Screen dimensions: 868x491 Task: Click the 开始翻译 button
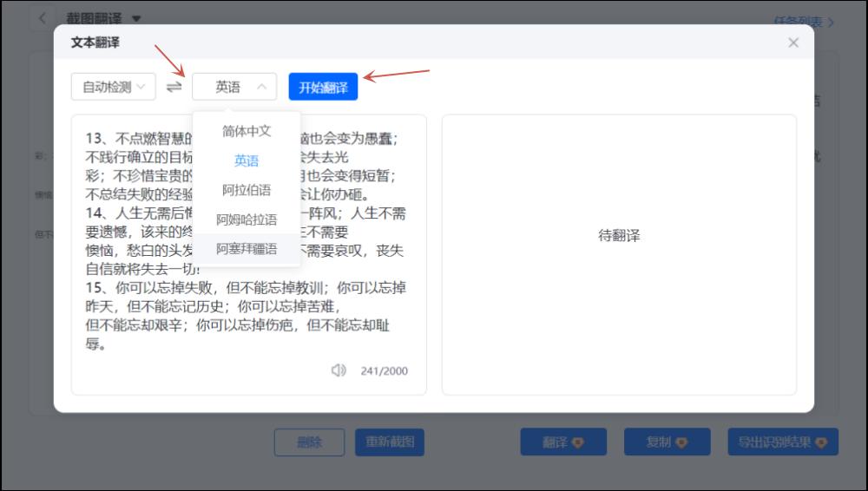click(323, 87)
